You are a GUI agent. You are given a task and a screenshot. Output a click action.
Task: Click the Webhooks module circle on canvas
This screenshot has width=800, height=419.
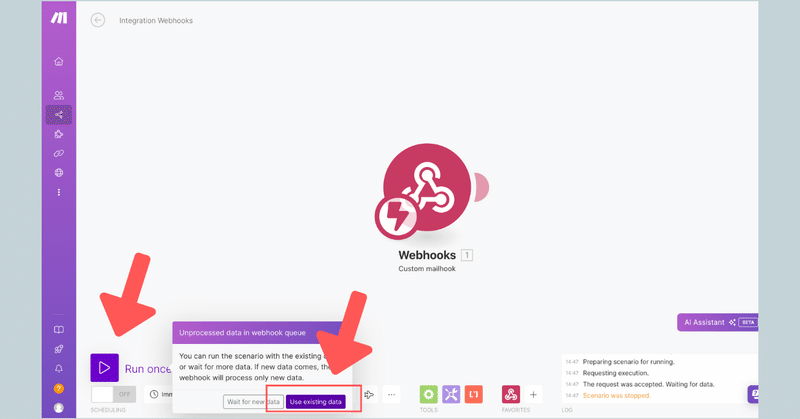(428, 187)
